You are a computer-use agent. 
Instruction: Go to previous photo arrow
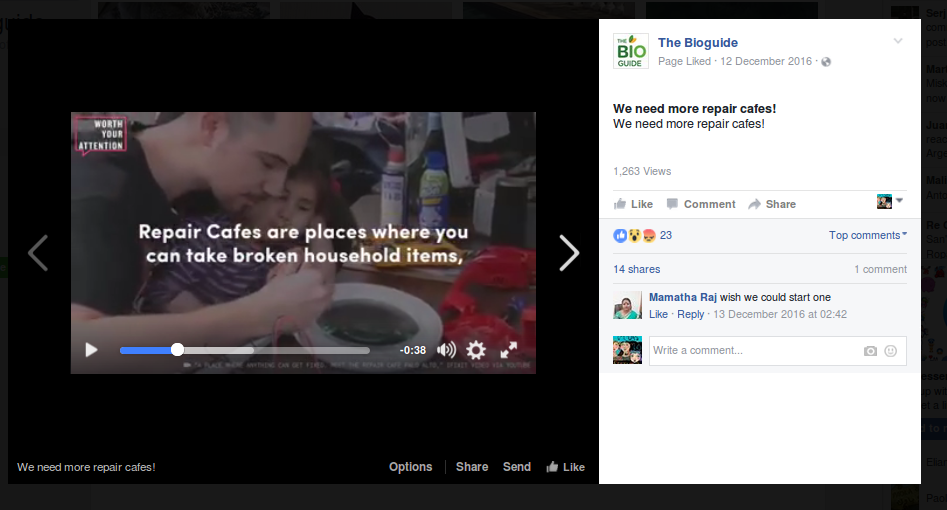[x=38, y=253]
